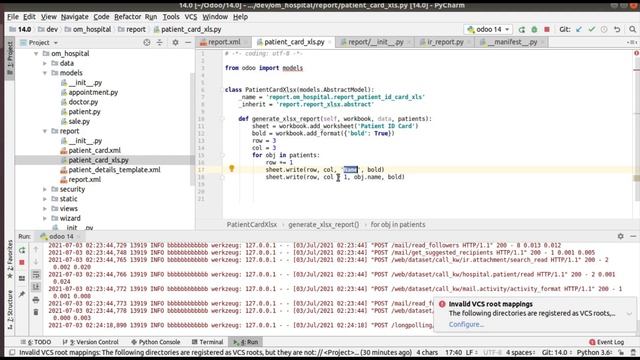Stop the run using the top toolbar red square

point(547,29)
